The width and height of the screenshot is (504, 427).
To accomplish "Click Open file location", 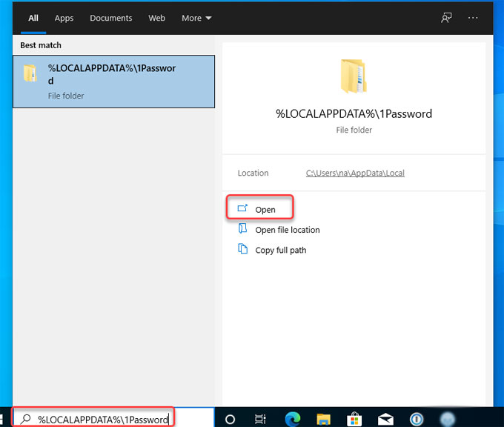I will tap(288, 230).
